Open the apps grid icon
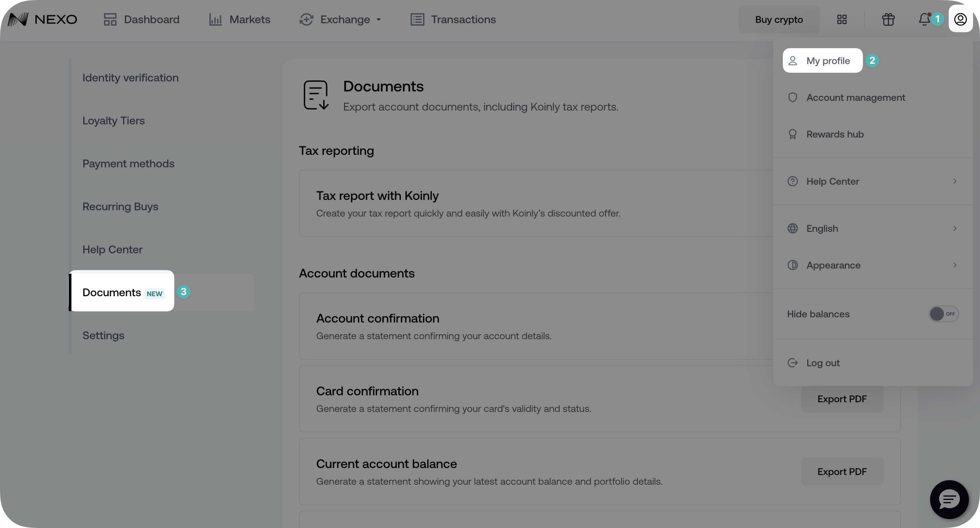 coord(842,19)
